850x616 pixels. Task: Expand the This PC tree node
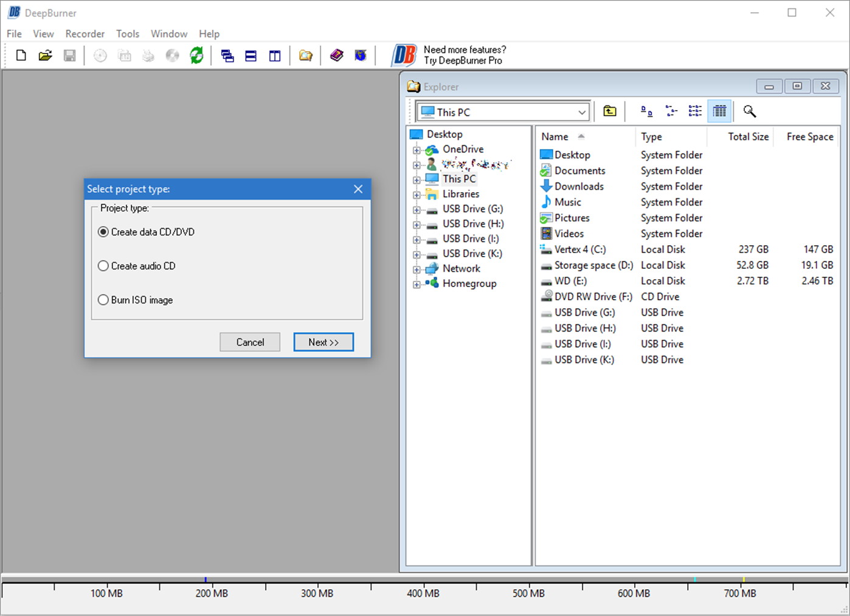(416, 180)
